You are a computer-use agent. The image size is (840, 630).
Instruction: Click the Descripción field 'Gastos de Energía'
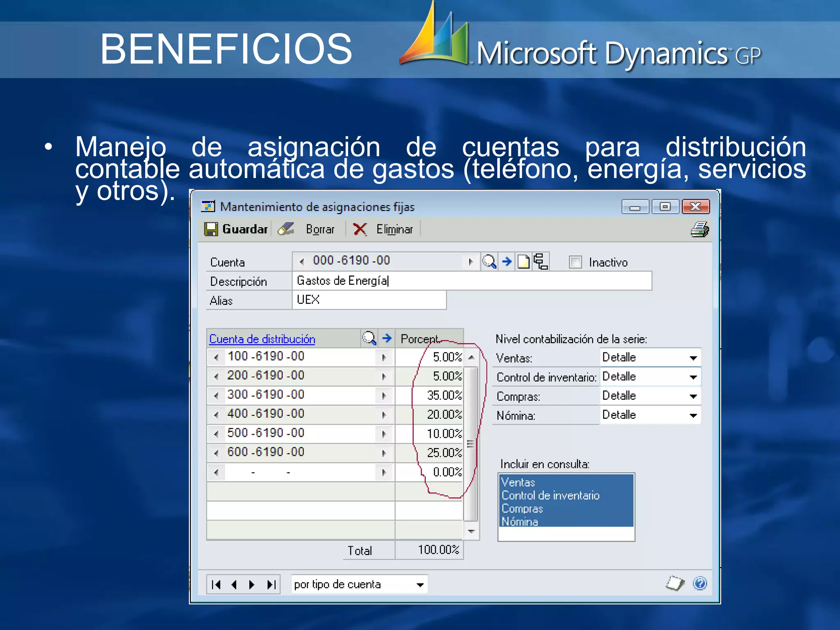click(x=472, y=281)
